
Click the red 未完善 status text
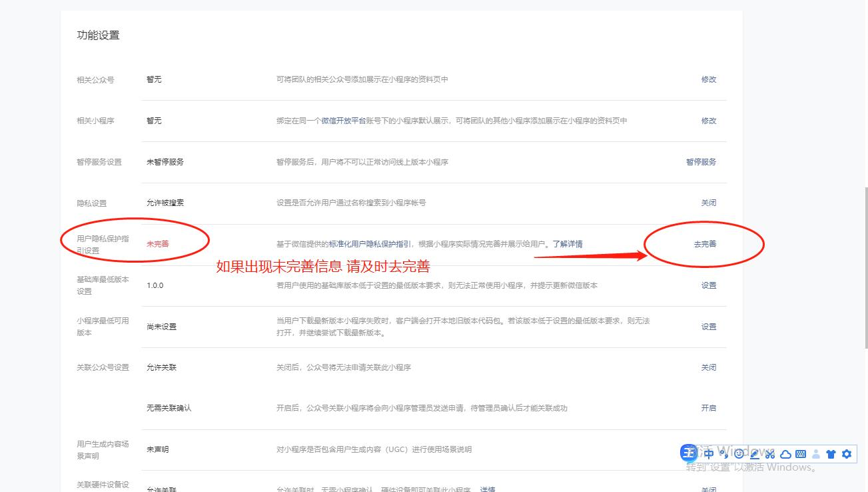[x=158, y=244]
